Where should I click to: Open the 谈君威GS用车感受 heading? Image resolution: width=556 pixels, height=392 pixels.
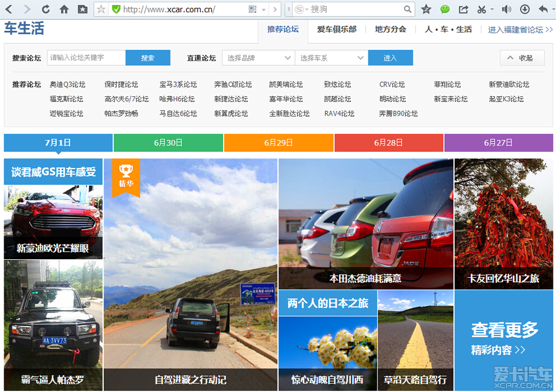tap(53, 172)
